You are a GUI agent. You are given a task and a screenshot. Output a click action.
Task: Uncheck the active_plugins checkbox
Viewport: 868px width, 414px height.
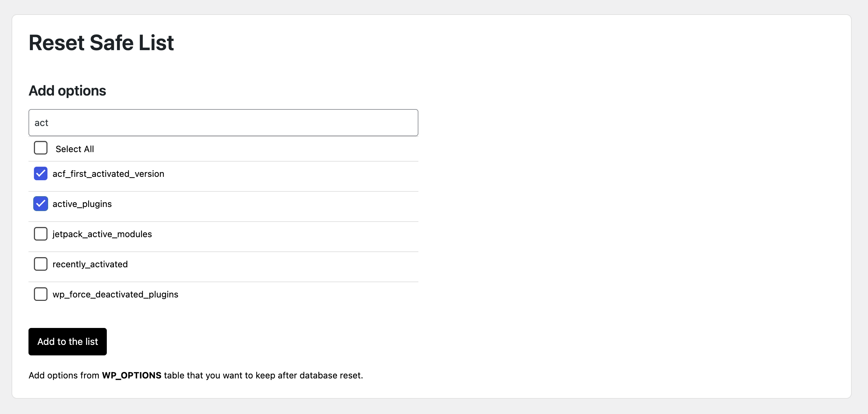(x=41, y=204)
